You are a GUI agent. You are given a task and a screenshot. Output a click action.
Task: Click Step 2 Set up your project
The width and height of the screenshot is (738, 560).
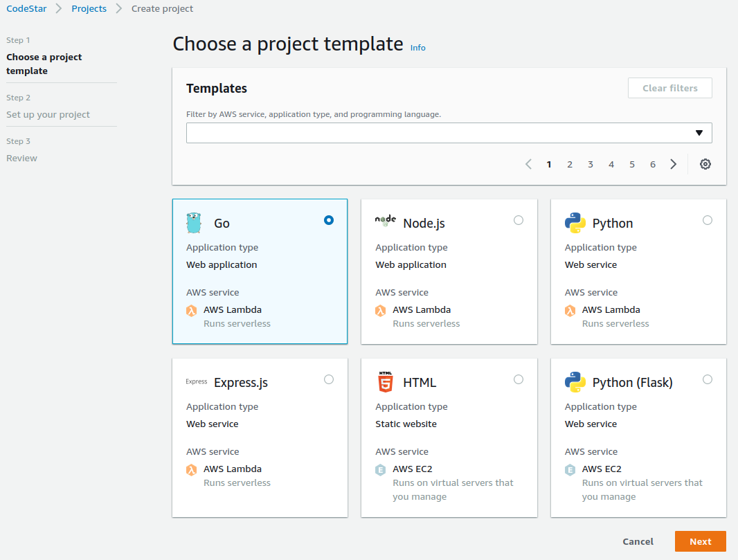[48, 114]
